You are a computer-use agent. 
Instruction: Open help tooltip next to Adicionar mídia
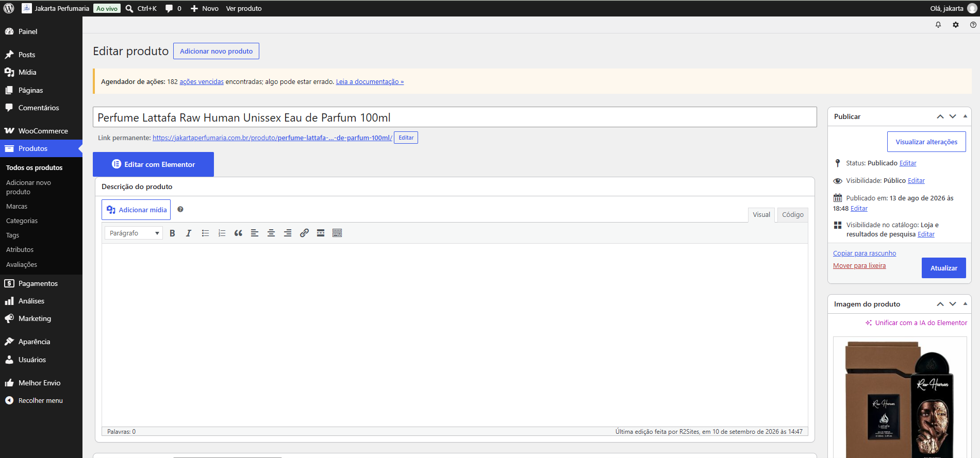point(180,209)
